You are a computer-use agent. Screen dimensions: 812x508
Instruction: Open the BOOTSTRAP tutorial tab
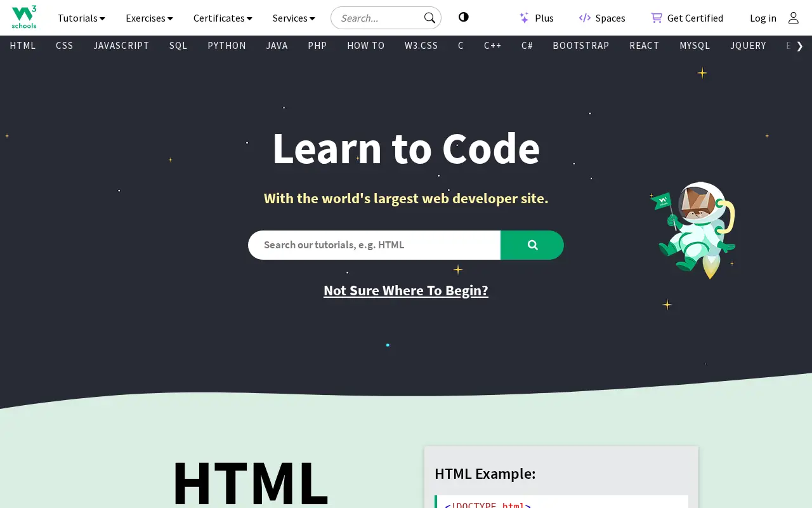point(581,46)
